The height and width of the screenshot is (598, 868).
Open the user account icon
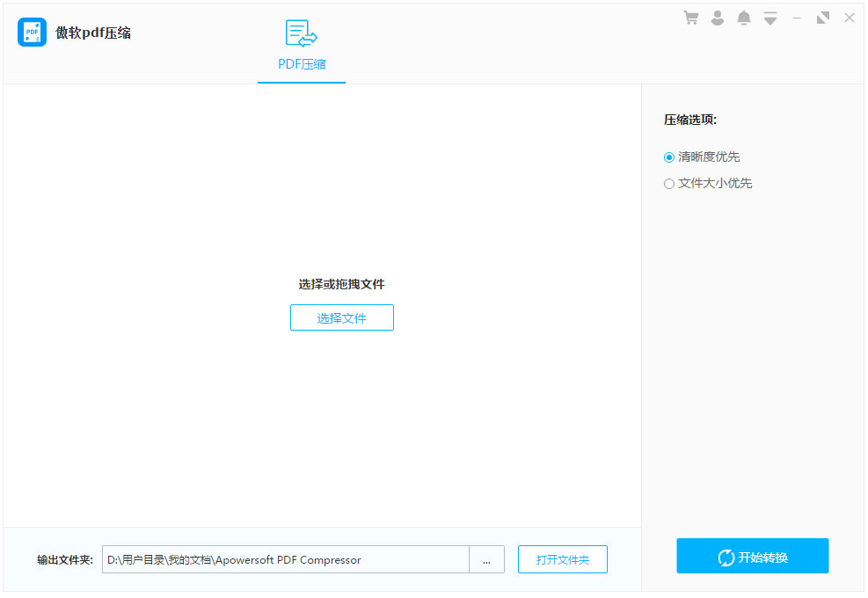click(x=718, y=17)
